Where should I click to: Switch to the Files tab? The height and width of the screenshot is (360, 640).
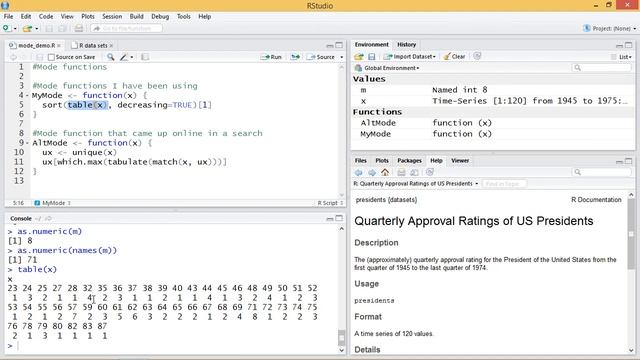point(360,160)
